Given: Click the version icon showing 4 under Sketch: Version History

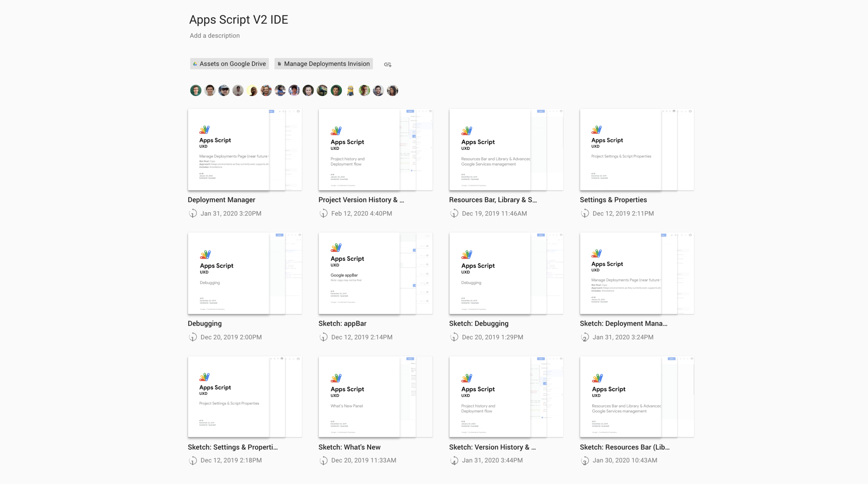Looking at the screenshot, I should point(454,460).
